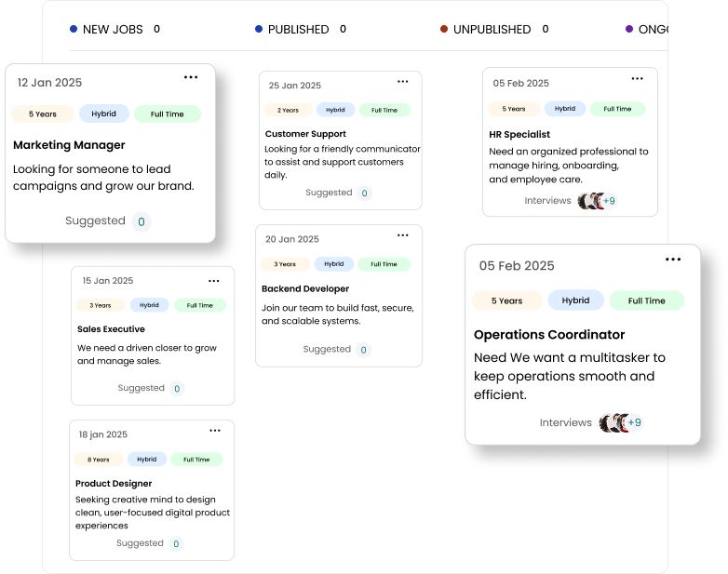Click the Full Time tag on Marketing Manager
This screenshot has height=574, width=728.
(167, 114)
